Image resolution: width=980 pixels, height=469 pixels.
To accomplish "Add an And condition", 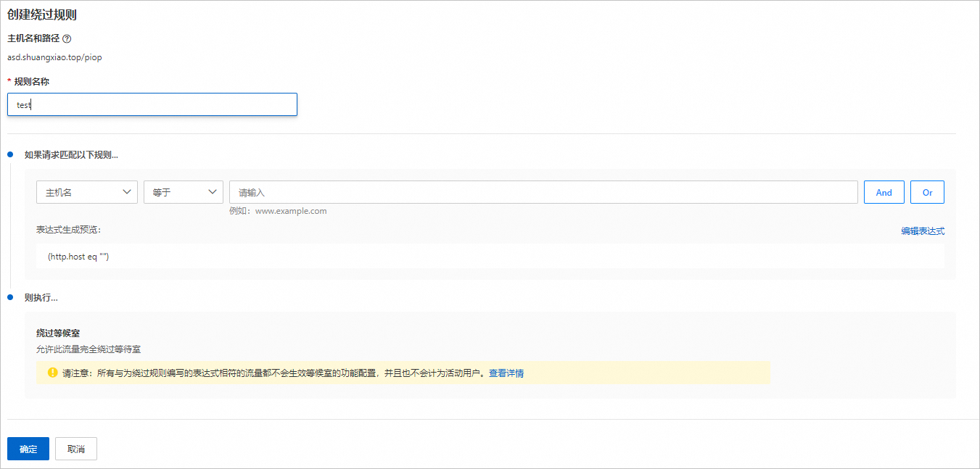I will pyautogui.click(x=884, y=192).
